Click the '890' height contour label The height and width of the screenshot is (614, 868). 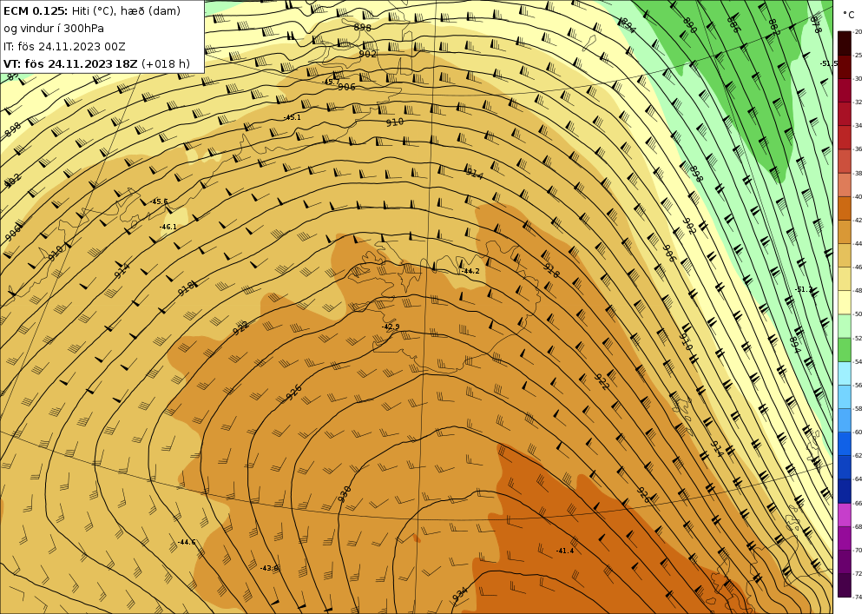pos(689,25)
